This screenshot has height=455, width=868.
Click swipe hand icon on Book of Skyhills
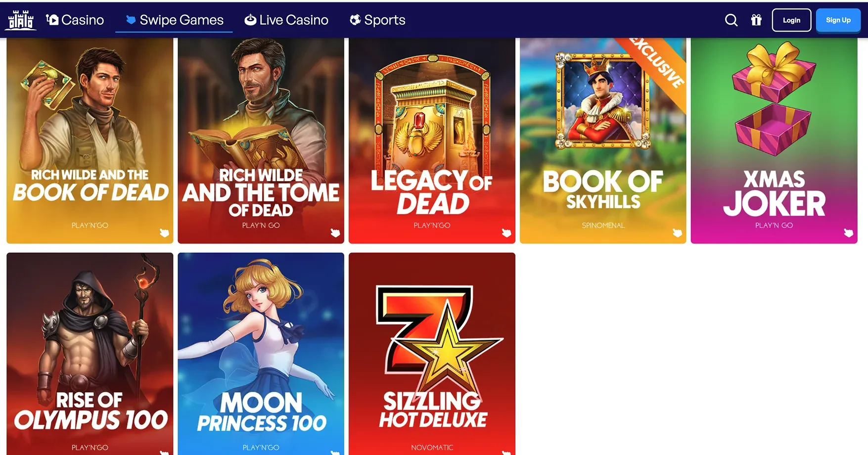[678, 232]
